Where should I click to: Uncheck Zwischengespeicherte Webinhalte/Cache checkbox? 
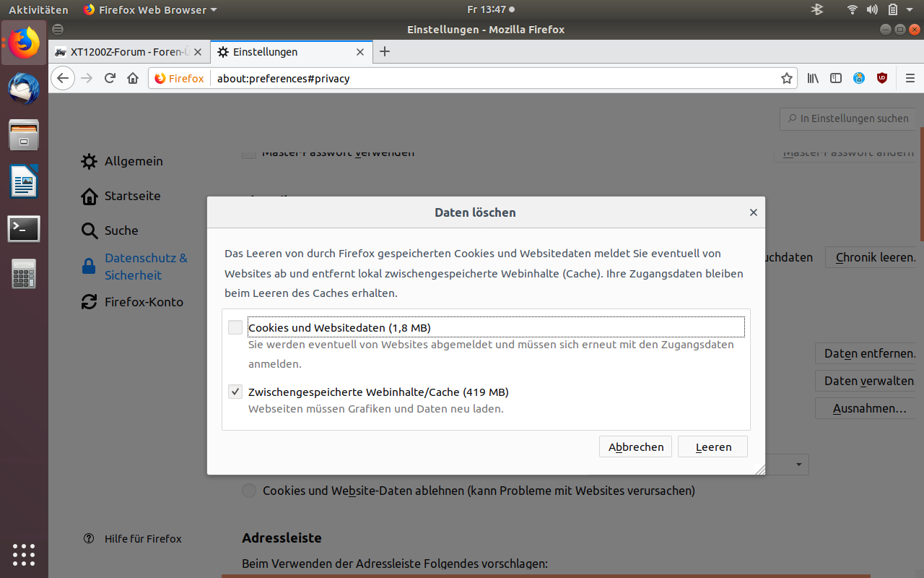coord(235,392)
